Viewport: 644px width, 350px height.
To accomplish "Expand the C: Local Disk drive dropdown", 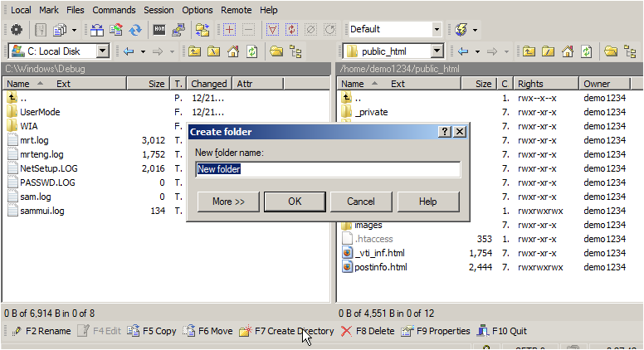I will (102, 51).
